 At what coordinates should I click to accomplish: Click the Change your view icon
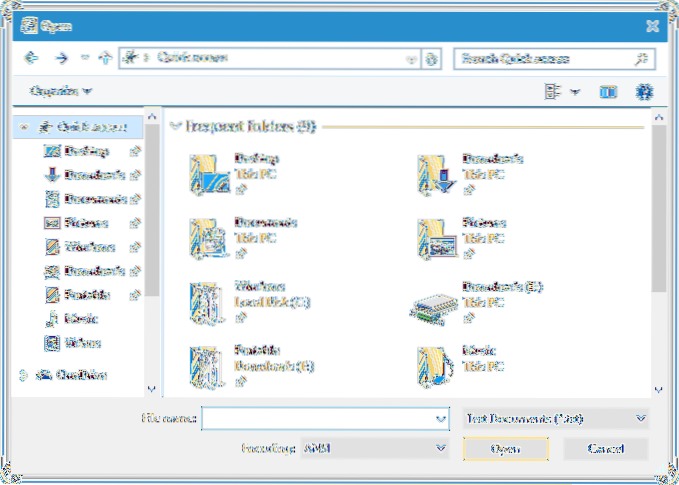click(552, 92)
